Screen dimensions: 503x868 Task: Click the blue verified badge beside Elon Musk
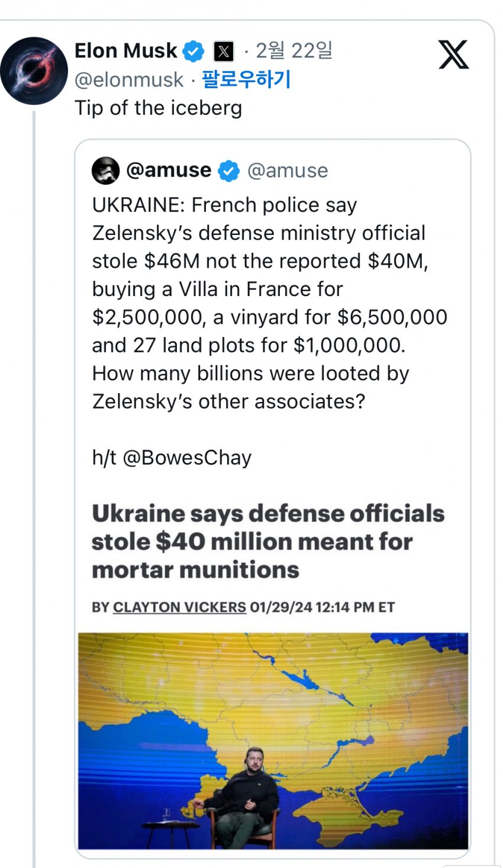point(192,52)
